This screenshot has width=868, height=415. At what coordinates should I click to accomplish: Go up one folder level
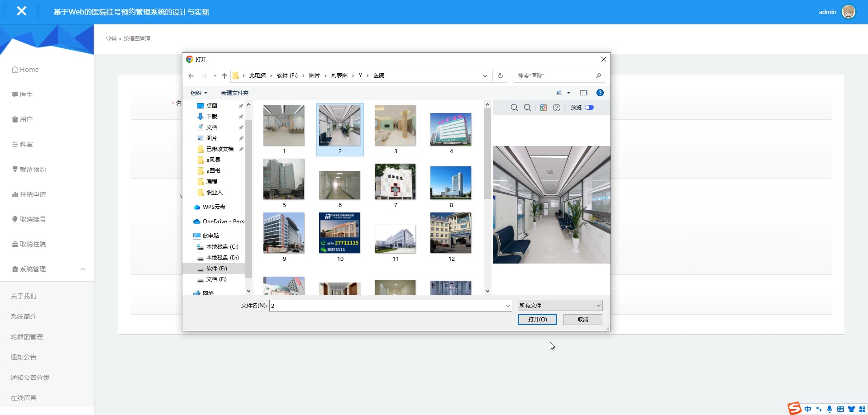coord(224,76)
